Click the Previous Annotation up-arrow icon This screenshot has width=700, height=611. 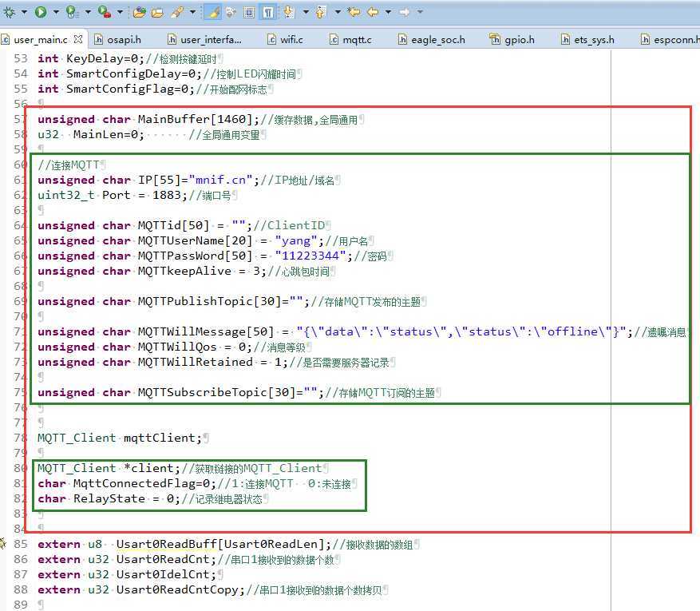(x=321, y=12)
